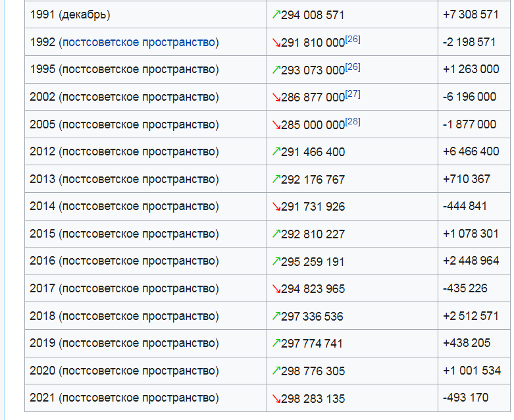Click the population value 297 336 536
Image resolution: width=514 pixels, height=420 pixels.
312,316
